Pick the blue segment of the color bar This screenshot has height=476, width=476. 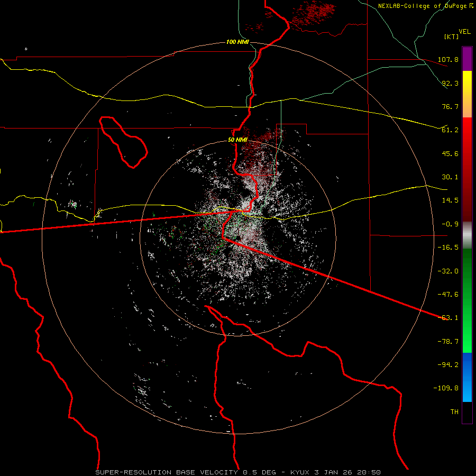(x=467, y=377)
